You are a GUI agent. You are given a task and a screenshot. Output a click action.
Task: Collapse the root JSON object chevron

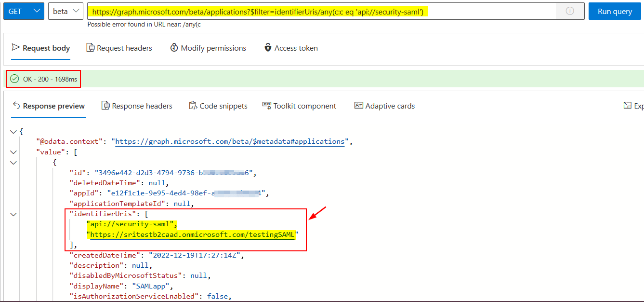[13, 131]
